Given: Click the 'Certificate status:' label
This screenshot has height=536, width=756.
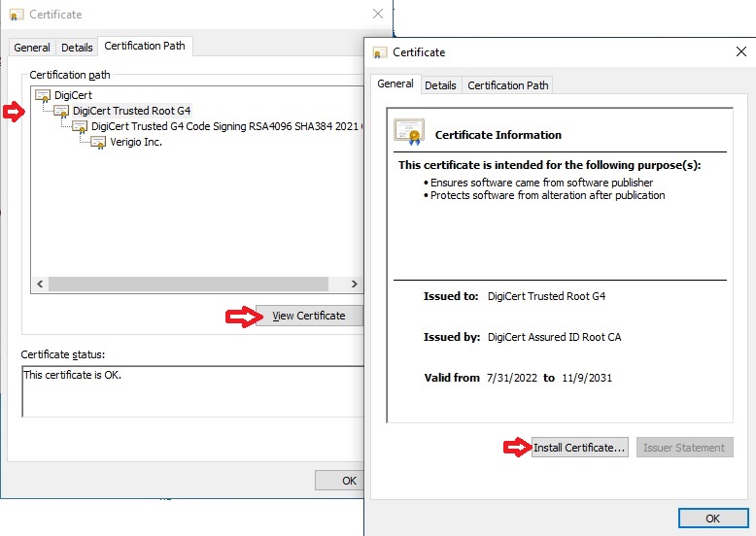Looking at the screenshot, I should coord(63,355).
